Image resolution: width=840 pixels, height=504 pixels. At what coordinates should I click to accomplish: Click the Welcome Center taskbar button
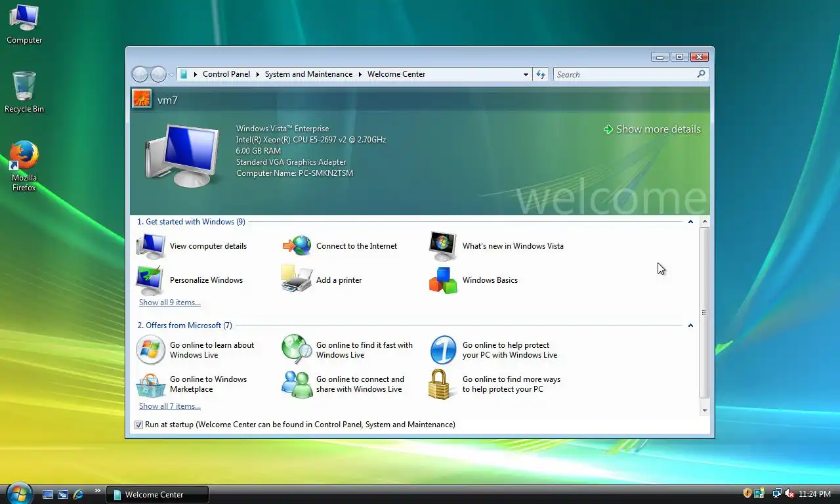[x=157, y=494]
